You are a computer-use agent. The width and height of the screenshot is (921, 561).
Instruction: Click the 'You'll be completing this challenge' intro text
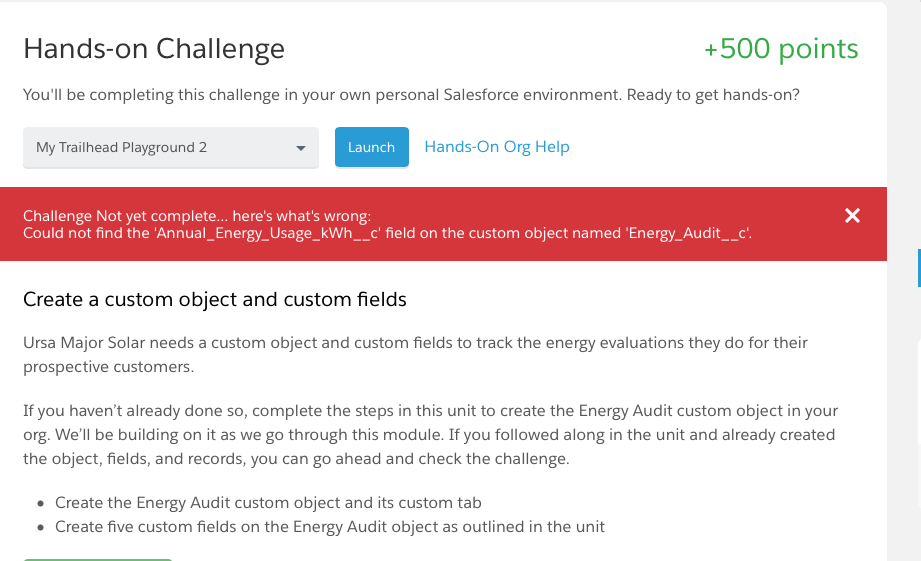411,95
